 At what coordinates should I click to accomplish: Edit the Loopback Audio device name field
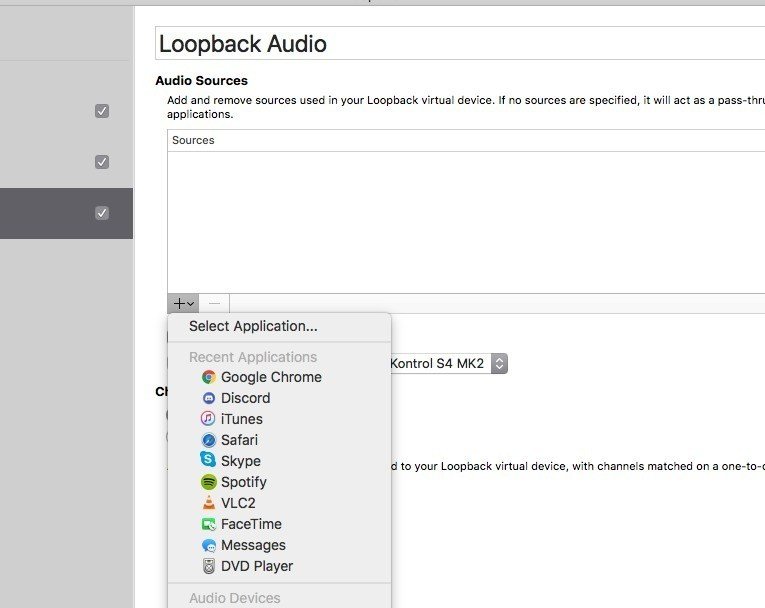click(x=460, y=43)
